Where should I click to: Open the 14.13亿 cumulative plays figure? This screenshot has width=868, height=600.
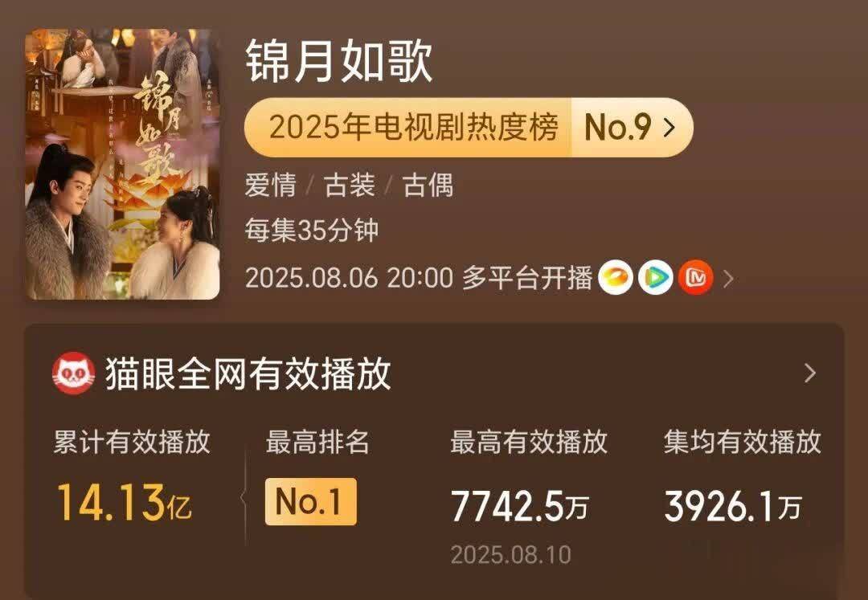125,504
